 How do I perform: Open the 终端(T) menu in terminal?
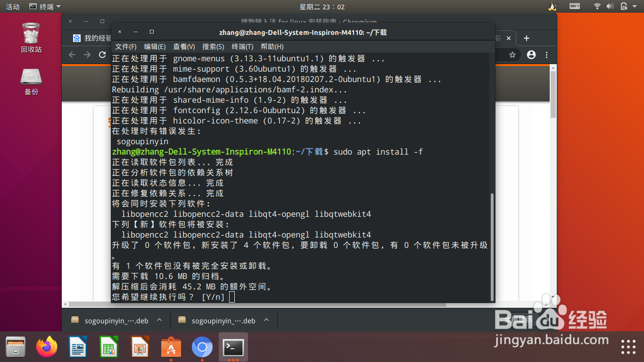tap(242, 47)
